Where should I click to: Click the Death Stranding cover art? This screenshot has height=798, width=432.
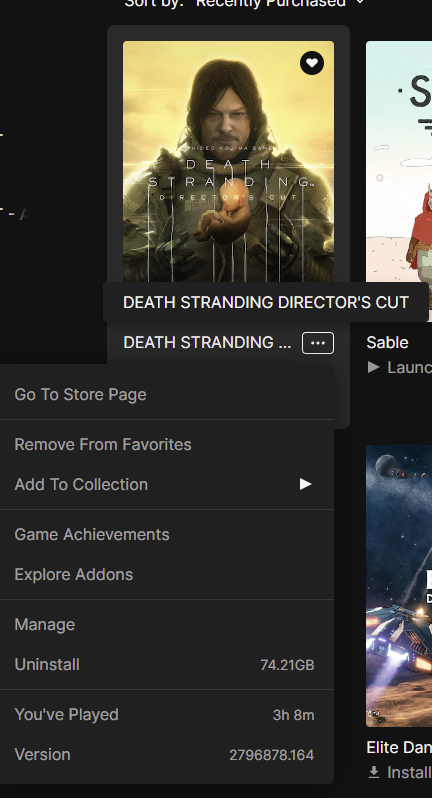tap(228, 161)
